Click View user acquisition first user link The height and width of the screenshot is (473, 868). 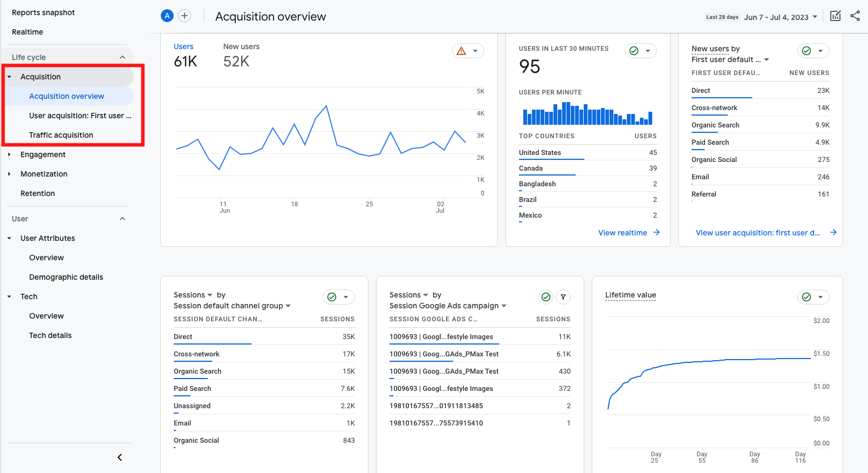pyautogui.click(x=757, y=233)
